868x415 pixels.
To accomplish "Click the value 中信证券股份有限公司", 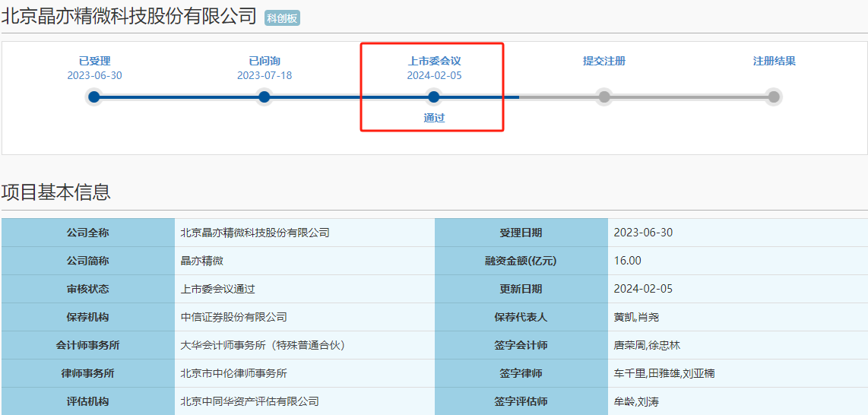I will pos(234,317).
